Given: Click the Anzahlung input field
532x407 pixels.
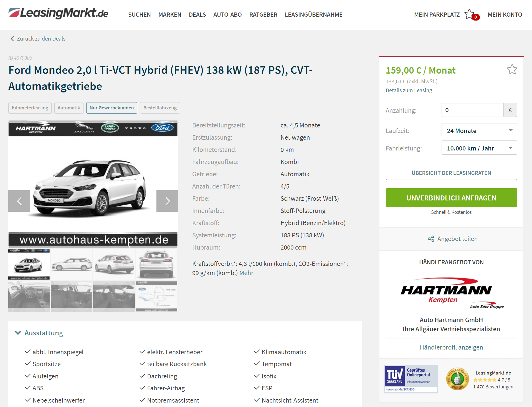Looking at the screenshot, I should click(472, 110).
